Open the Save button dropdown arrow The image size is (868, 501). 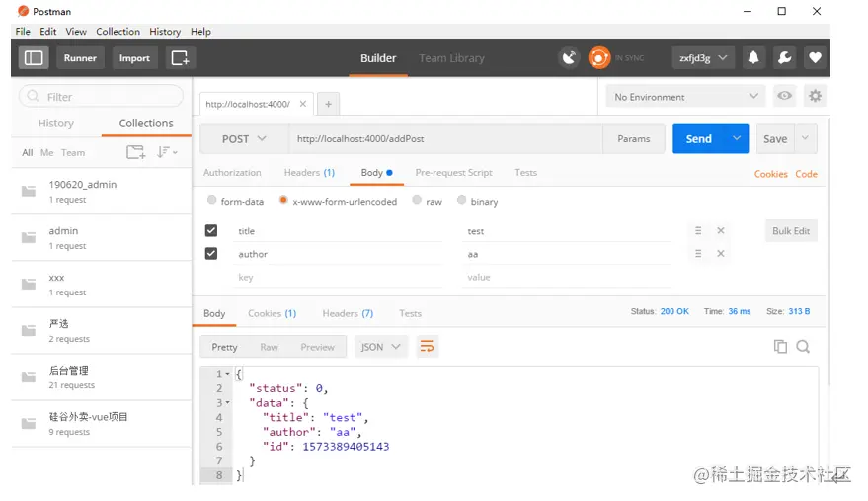coord(806,138)
